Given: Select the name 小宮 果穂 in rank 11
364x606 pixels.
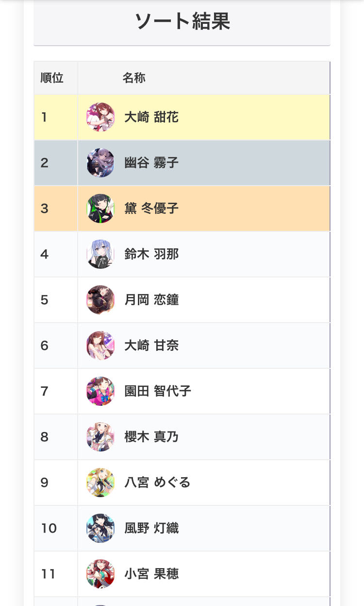Looking at the screenshot, I should tap(151, 574).
